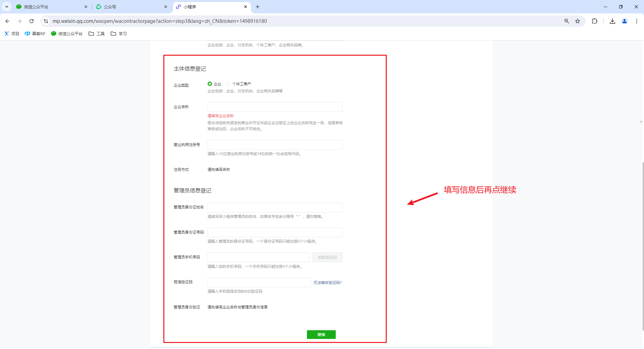Open the 学习 bookmark folder

pos(119,34)
